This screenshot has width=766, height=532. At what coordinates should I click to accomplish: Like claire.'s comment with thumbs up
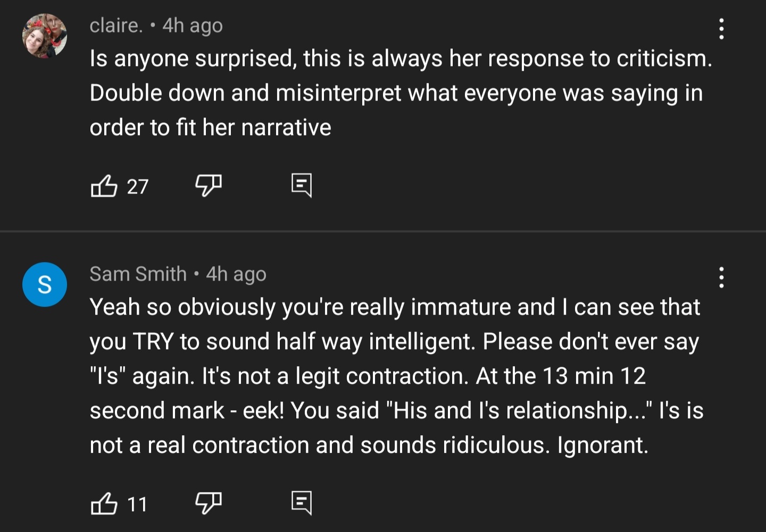104,186
